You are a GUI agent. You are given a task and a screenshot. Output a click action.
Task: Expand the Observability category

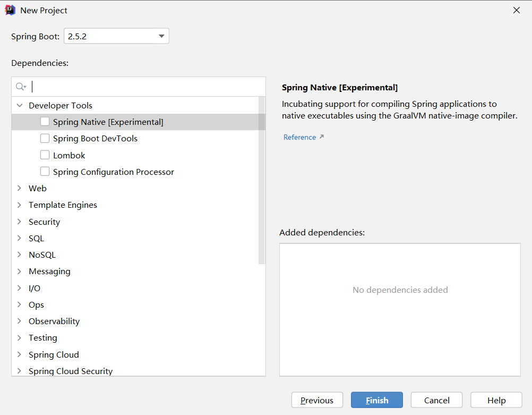pyautogui.click(x=19, y=321)
